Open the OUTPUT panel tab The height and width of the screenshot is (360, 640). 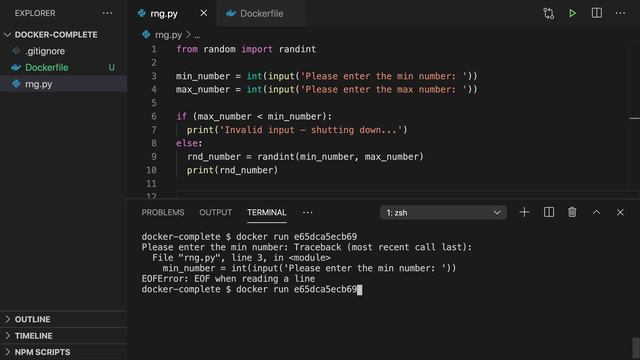(216, 212)
